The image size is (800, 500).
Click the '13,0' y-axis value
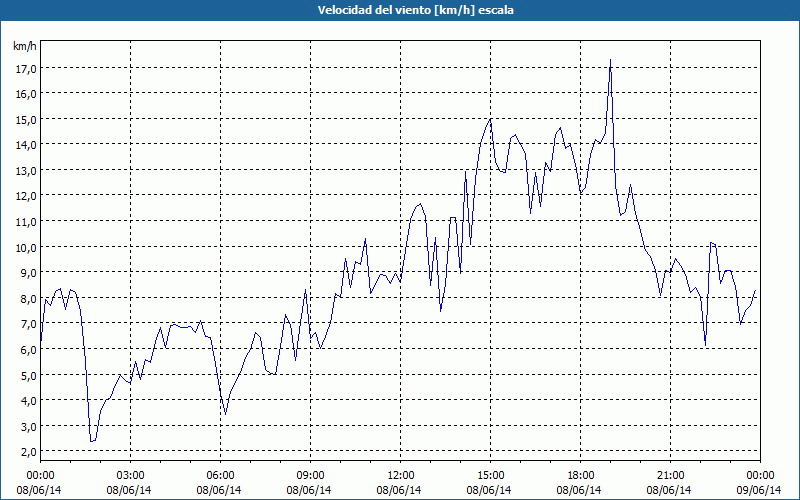pyautogui.click(x=26, y=170)
